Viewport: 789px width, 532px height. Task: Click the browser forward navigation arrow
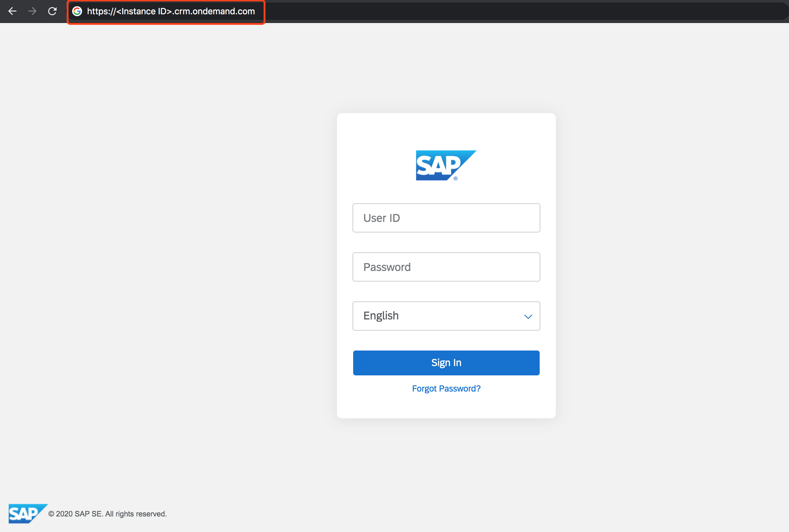pyautogui.click(x=32, y=11)
